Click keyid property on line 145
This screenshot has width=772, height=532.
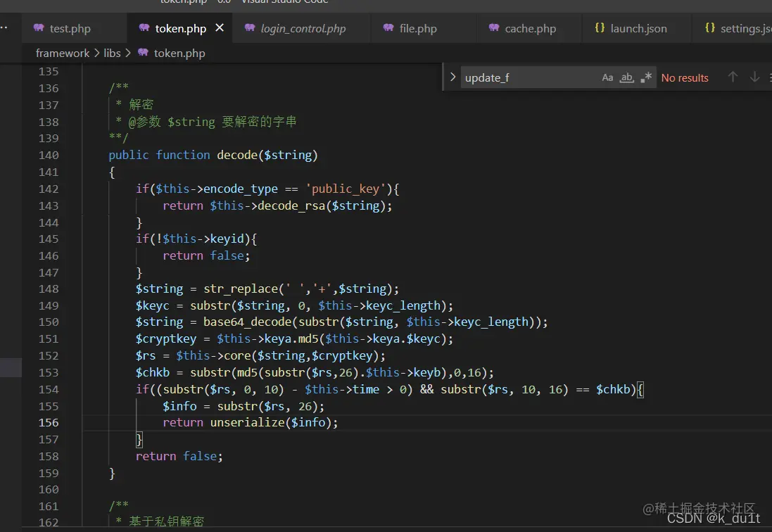coord(227,239)
